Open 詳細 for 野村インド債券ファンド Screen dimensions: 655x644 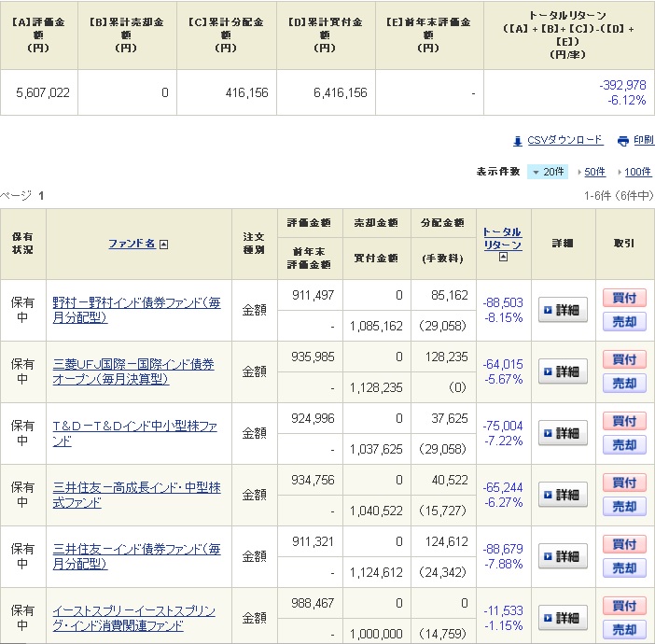(563, 310)
